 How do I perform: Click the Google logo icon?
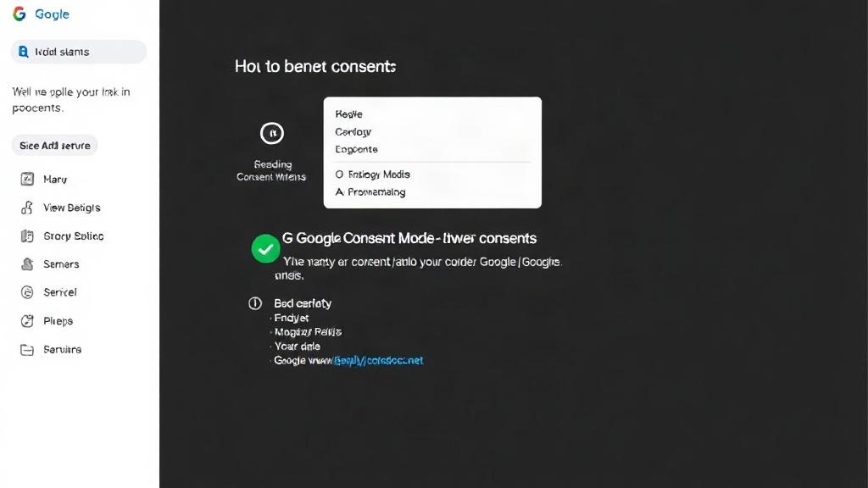[19, 14]
